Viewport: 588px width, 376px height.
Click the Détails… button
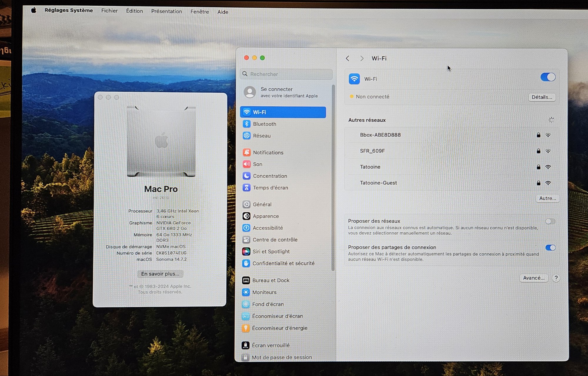click(542, 97)
